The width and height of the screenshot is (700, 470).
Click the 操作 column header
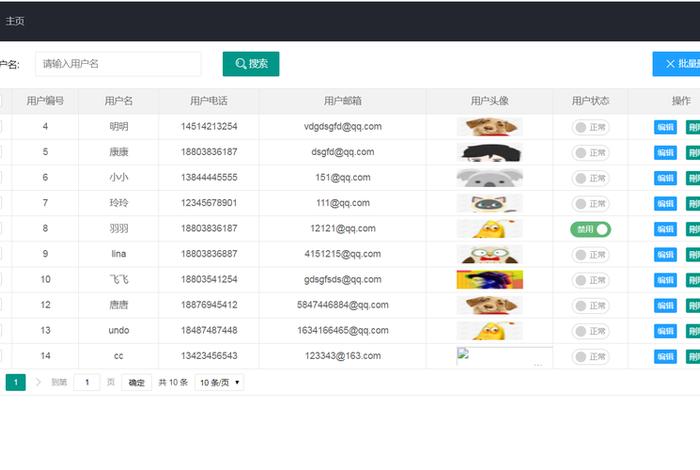(681, 101)
